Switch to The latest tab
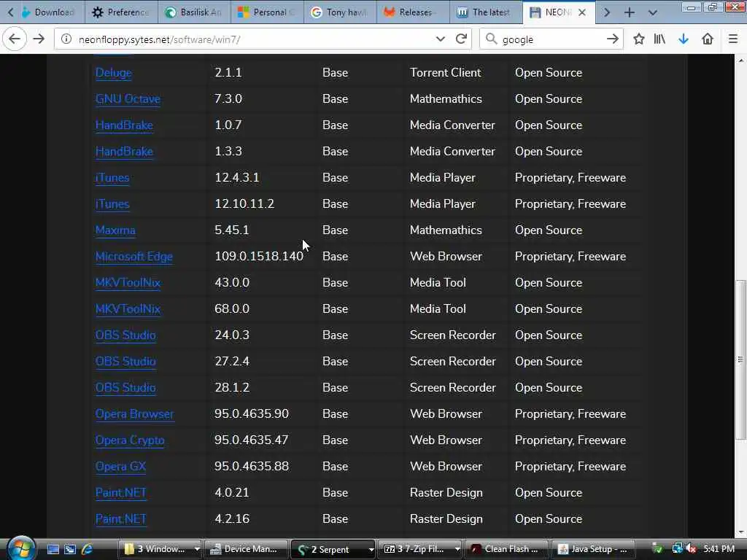747x560 pixels. pos(485,12)
